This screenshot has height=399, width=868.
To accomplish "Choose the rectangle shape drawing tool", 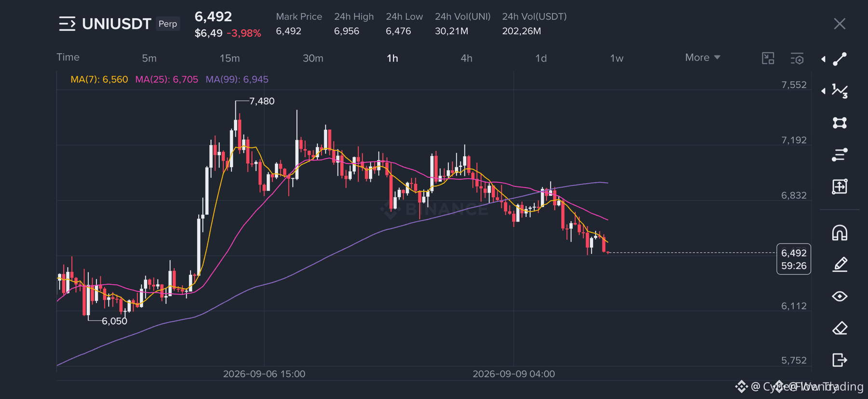I will pyautogui.click(x=840, y=123).
